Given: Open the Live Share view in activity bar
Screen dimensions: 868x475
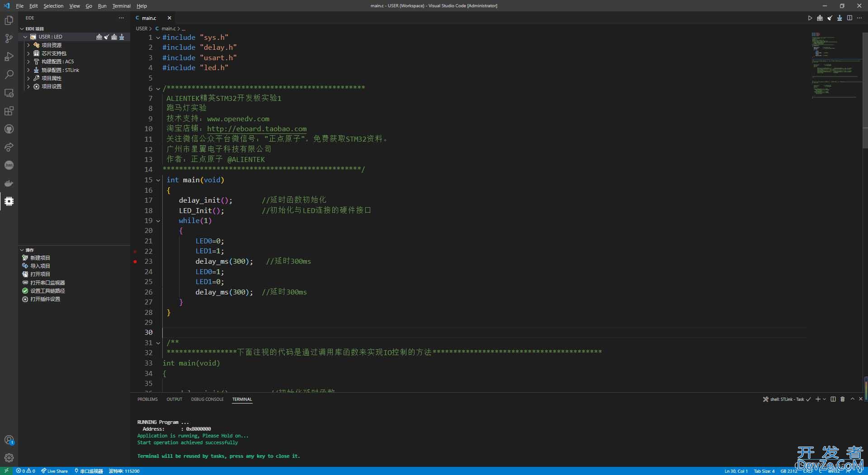Looking at the screenshot, I should (9, 147).
